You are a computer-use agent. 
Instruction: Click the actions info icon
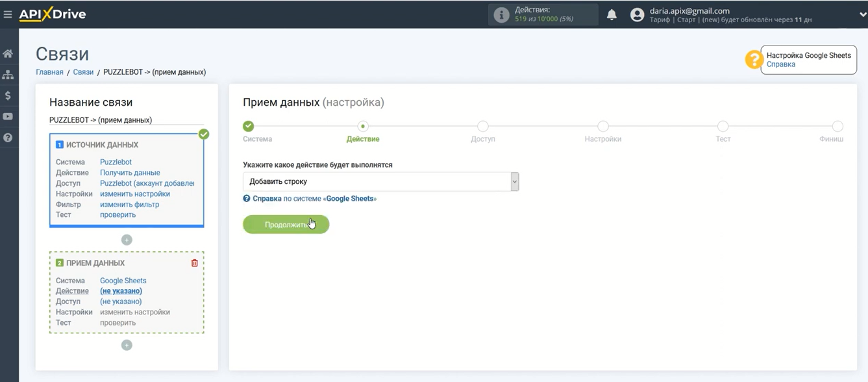tap(501, 15)
